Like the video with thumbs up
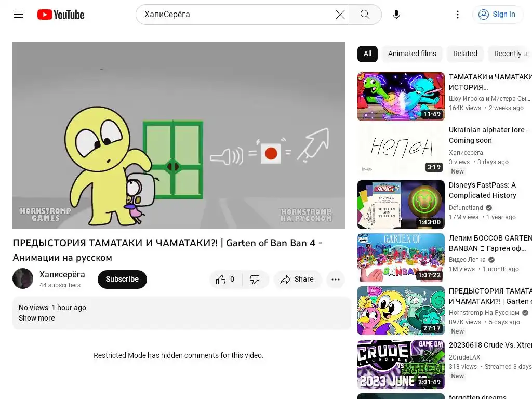Screen dimensions: 532x399 [x=225, y=279]
